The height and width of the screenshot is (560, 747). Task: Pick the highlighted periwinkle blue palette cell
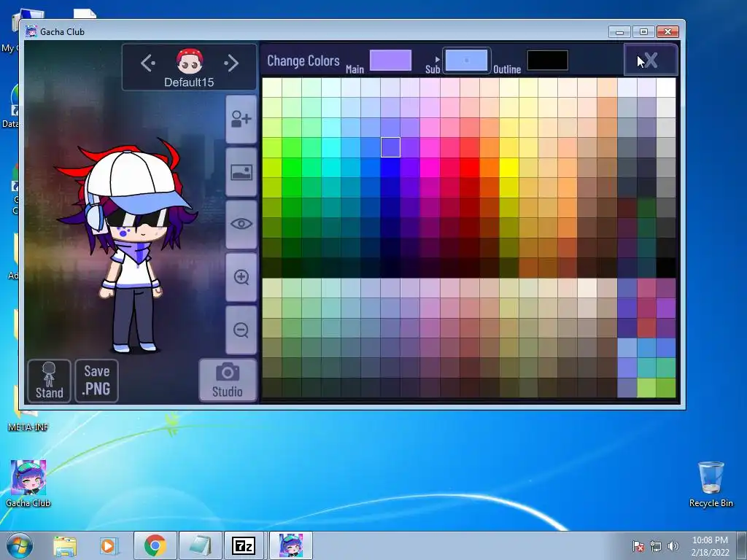pyautogui.click(x=391, y=147)
